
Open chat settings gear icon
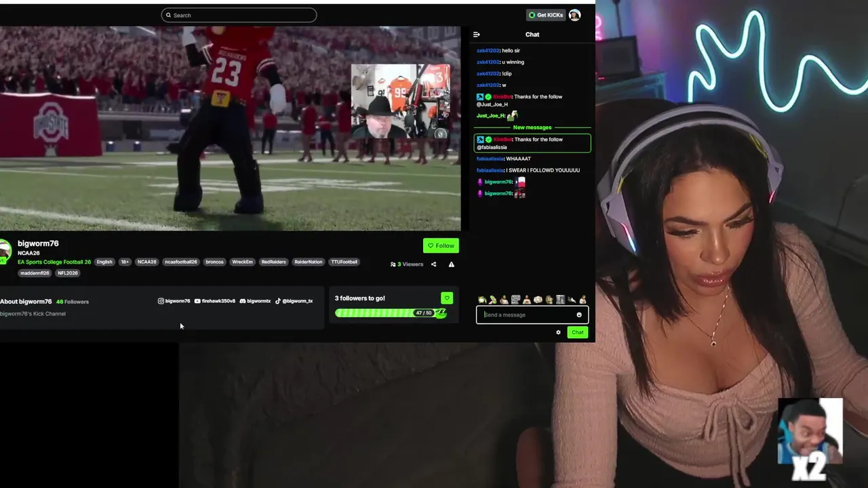coord(559,332)
